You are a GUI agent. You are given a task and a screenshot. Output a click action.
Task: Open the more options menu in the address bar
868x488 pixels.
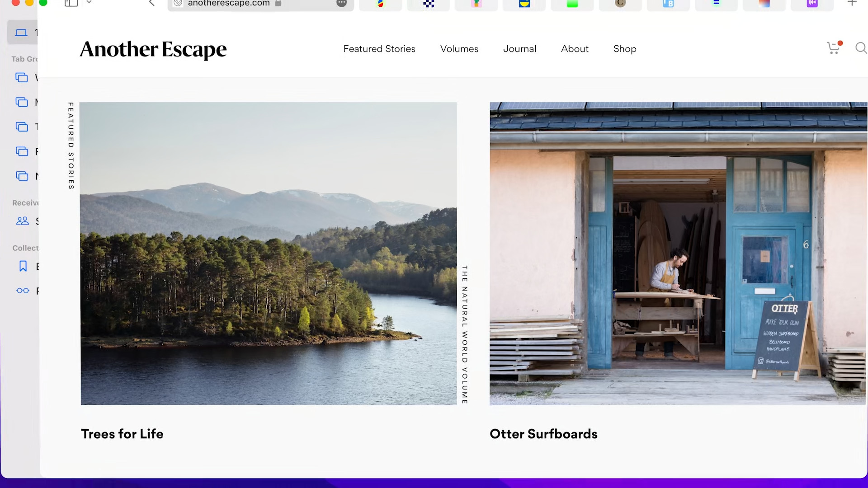click(x=341, y=3)
